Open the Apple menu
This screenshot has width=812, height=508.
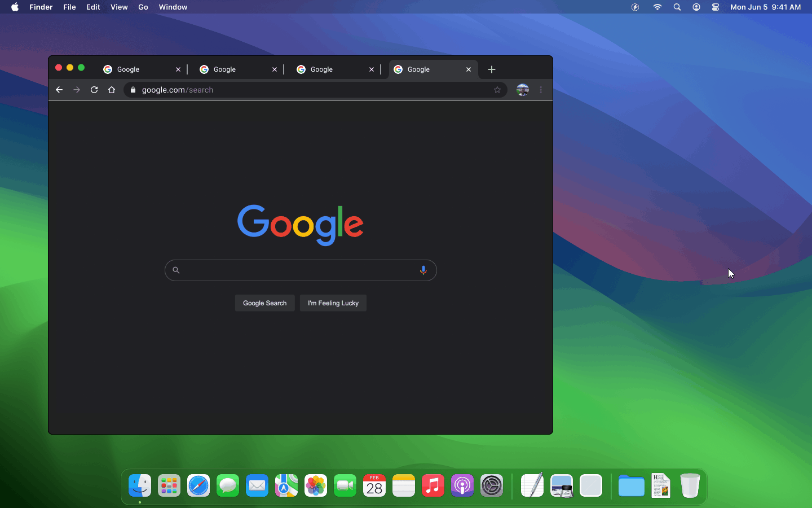click(x=15, y=7)
